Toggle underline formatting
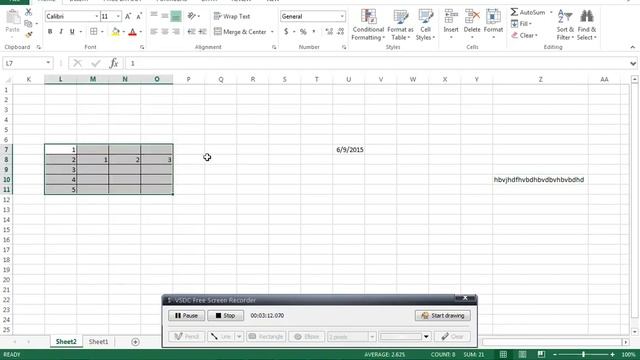 (x=72, y=31)
